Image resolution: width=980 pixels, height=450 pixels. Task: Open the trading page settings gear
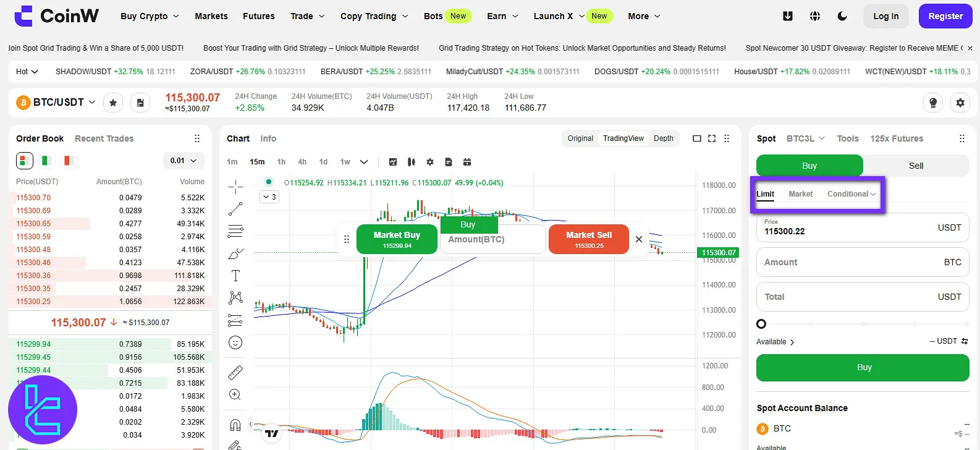click(x=960, y=103)
